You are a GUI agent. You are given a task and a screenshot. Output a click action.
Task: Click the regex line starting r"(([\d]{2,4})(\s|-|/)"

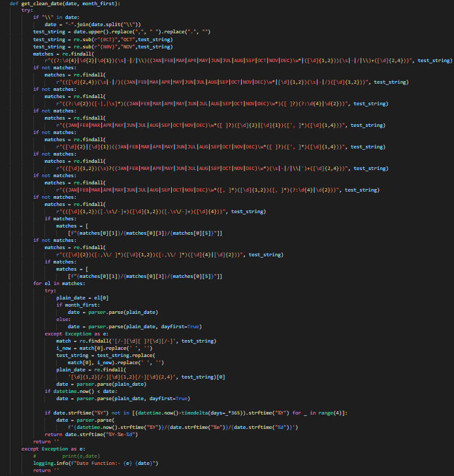[x=233, y=82]
